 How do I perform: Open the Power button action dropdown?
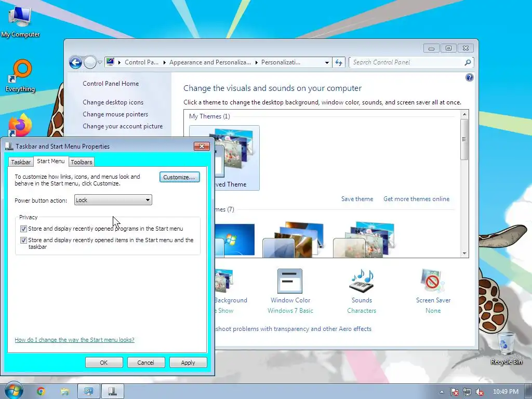pos(113,200)
